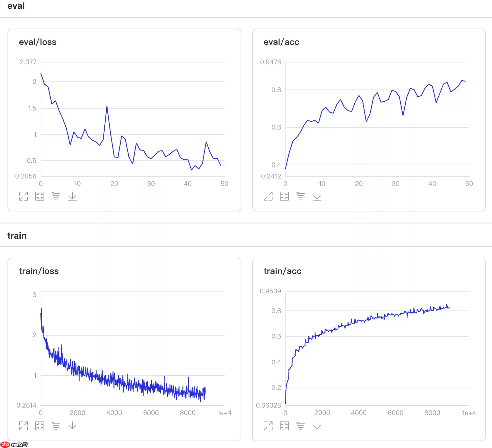
Task: Toggle the axis lines icon under train/loss
Action: pyautogui.click(x=56, y=426)
